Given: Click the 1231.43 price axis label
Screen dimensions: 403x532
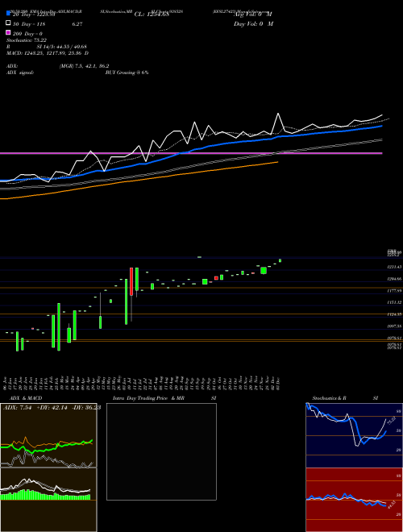Looking at the screenshot, I should (x=394, y=268).
